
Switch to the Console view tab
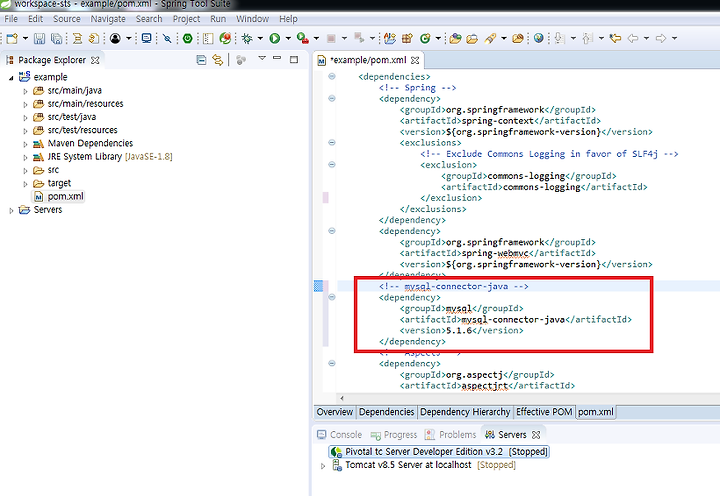point(340,434)
